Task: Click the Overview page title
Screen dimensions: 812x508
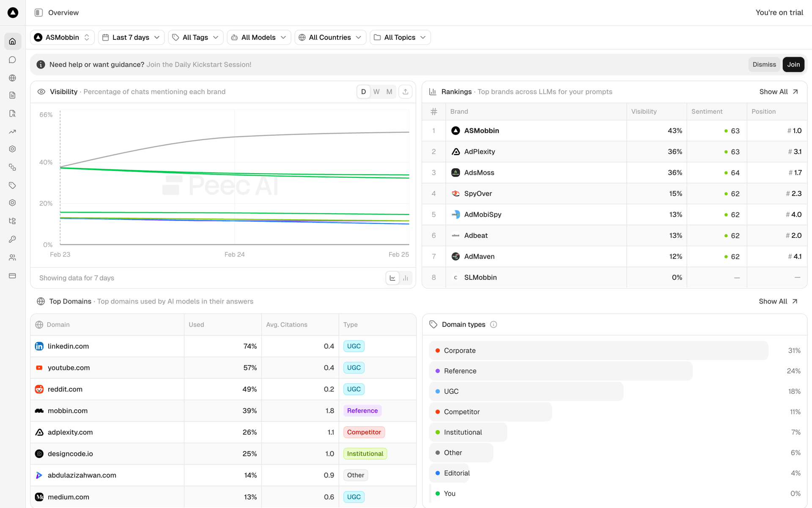Action: [x=63, y=13]
